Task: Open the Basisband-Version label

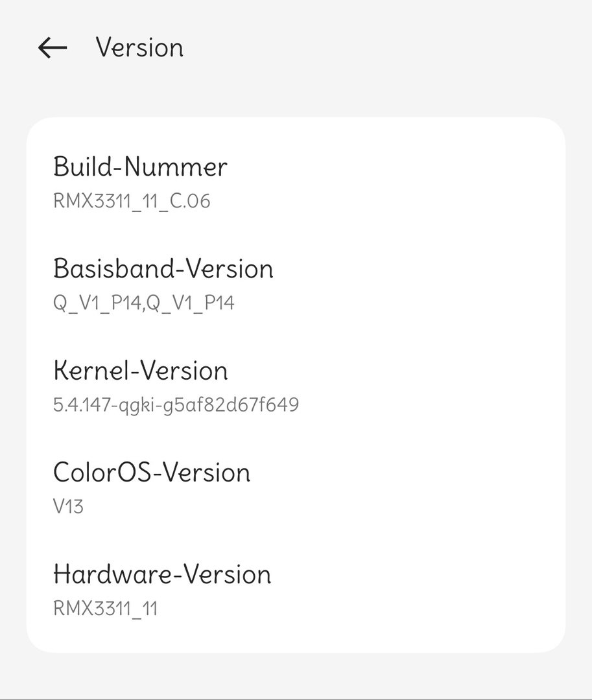Action: 163,269
